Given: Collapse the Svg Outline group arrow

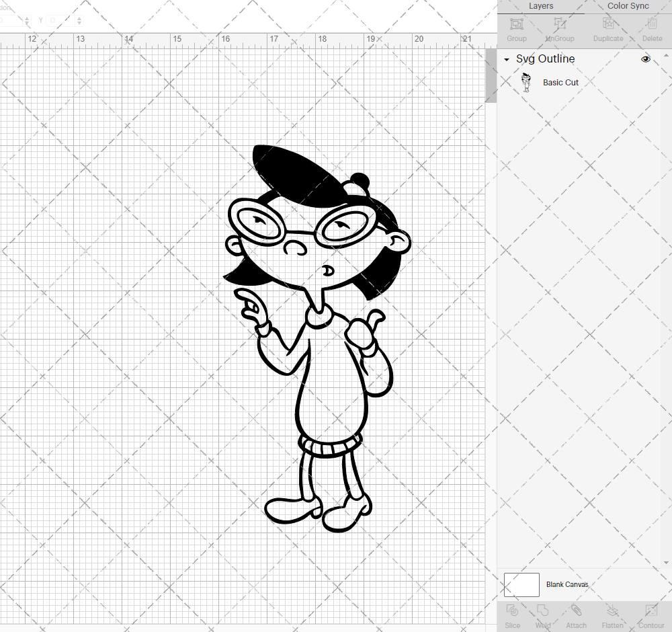Looking at the screenshot, I should point(507,60).
